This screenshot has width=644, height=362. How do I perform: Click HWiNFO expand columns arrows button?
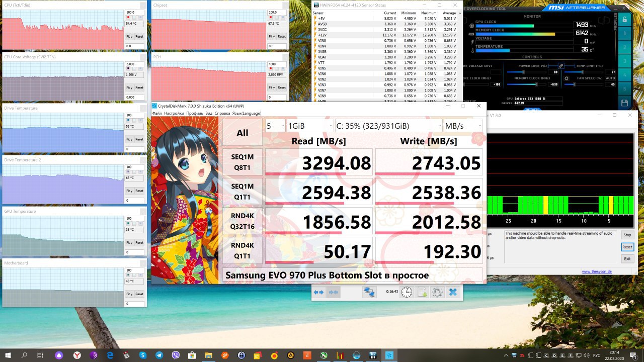319,292
